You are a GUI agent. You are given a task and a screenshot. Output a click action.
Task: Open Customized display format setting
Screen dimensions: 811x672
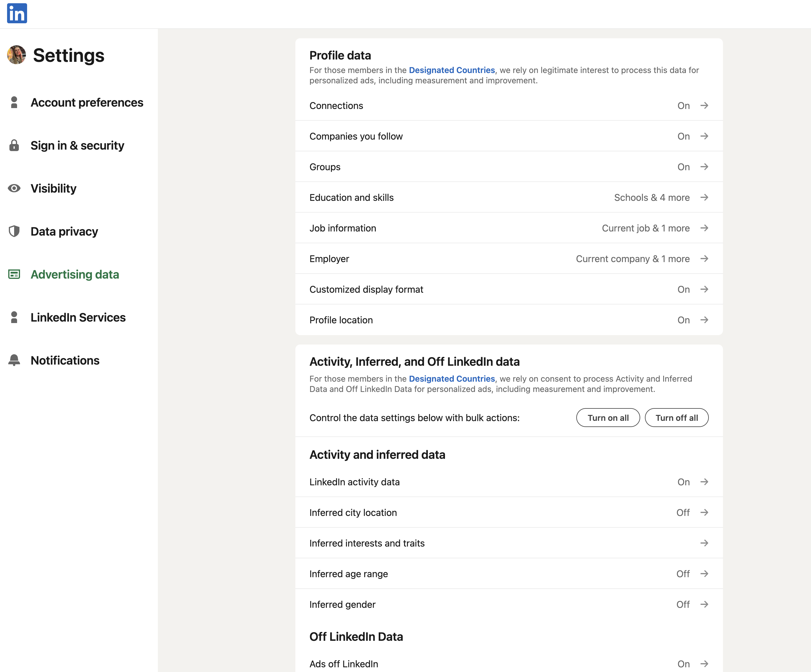point(509,289)
